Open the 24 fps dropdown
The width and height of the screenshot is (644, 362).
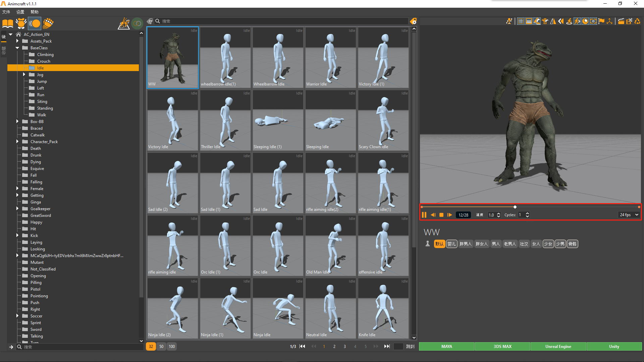coord(629,215)
